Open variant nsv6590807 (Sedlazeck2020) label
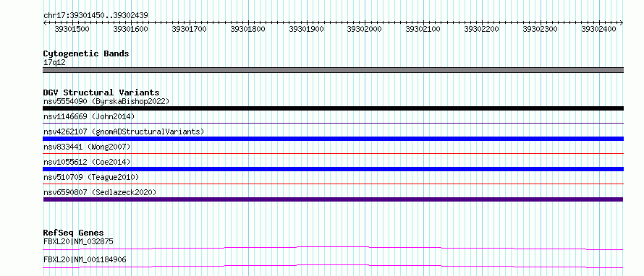 pyautogui.click(x=100, y=192)
